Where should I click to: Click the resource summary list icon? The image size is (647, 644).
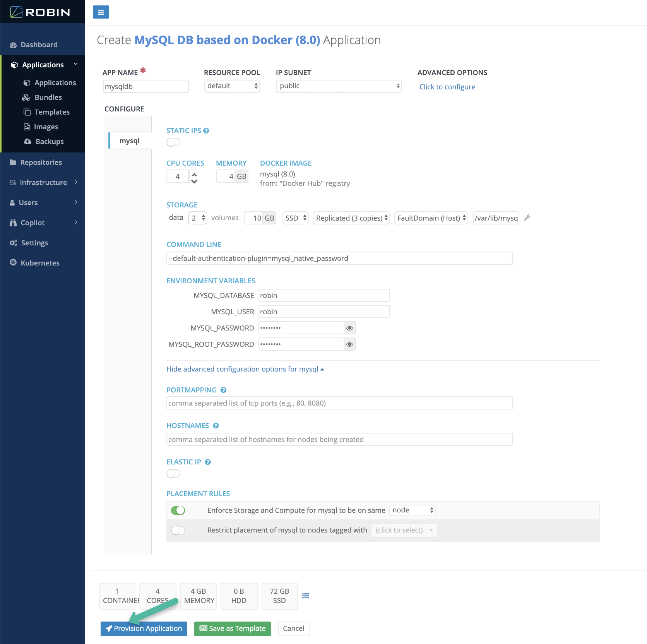(x=306, y=596)
